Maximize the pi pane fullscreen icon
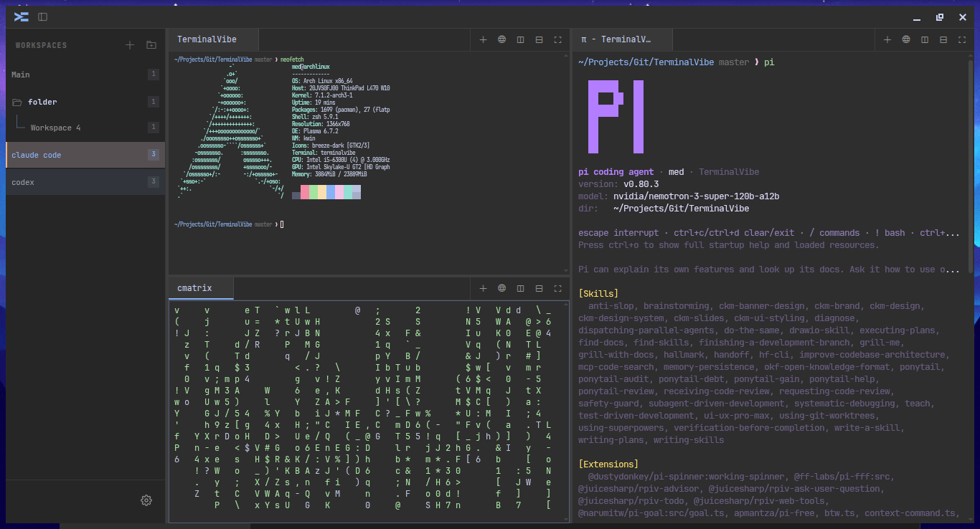This screenshot has height=529, width=980. coord(962,39)
